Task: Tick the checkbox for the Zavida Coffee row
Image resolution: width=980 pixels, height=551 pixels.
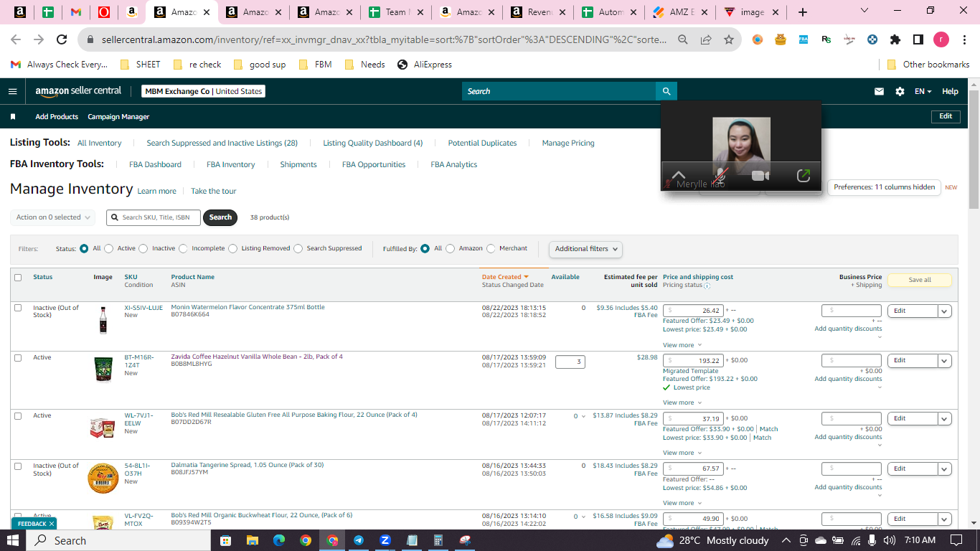Action: 18,357
